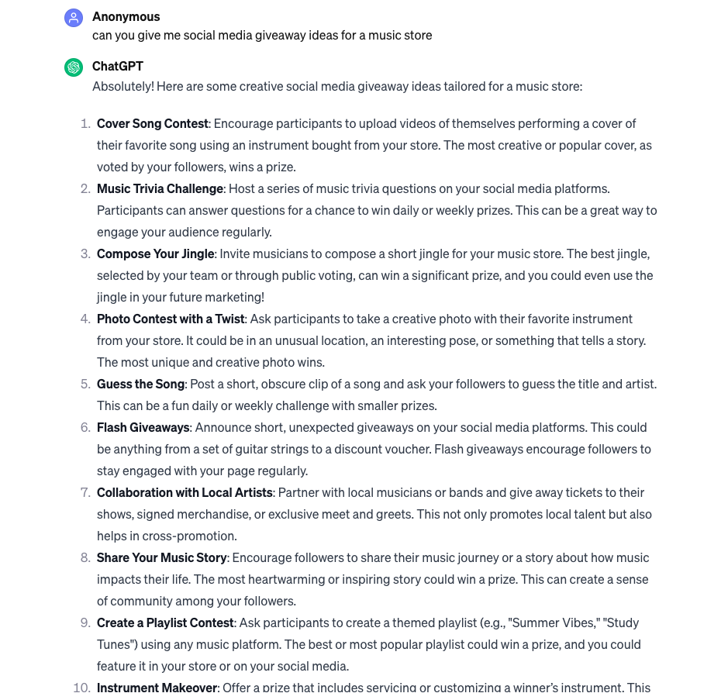The image size is (728, 700).
Task: Click the Anonymous username label
Action: (126, 16)
